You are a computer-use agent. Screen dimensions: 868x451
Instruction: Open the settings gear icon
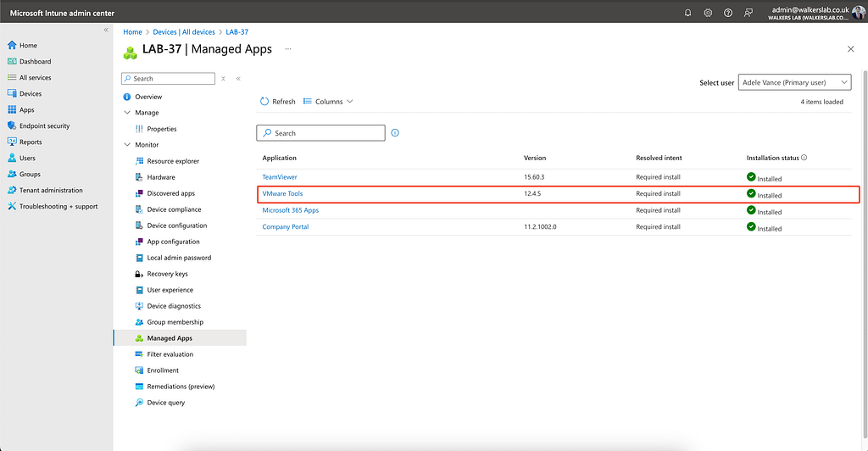tap(708, 13)
